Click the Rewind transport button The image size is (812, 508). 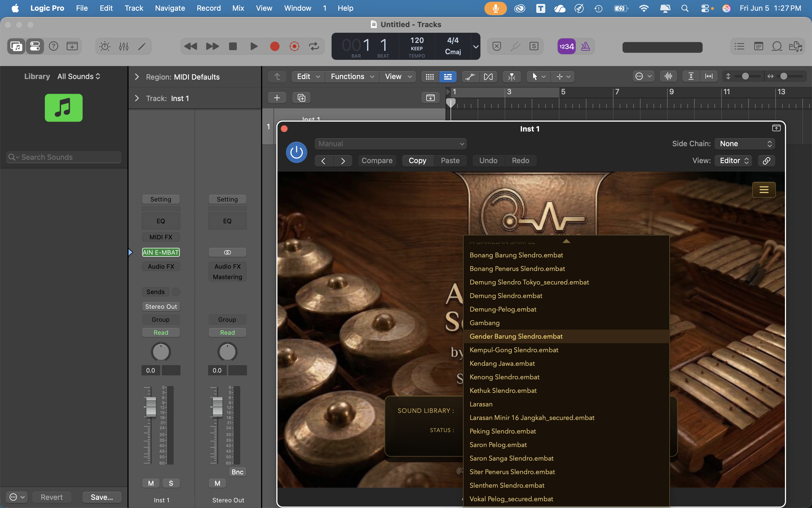191,46
